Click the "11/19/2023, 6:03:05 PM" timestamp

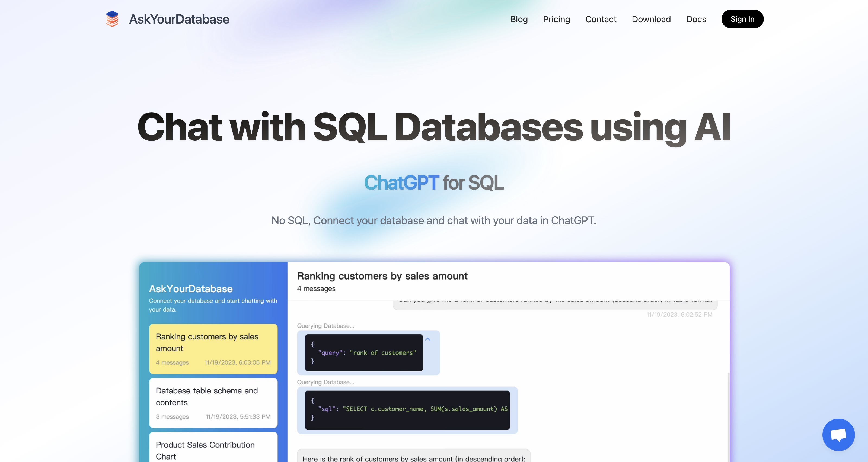[238, 362]
